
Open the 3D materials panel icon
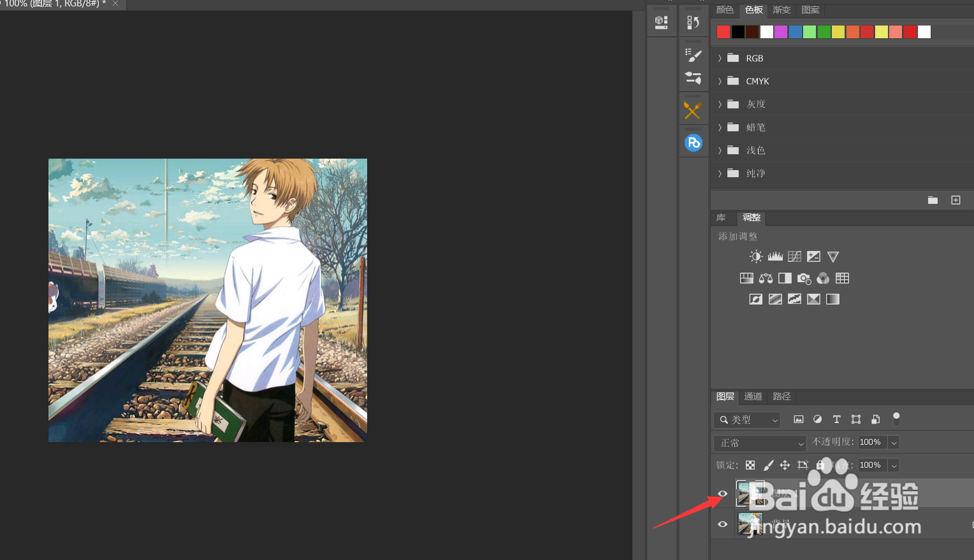click(662, 22)
